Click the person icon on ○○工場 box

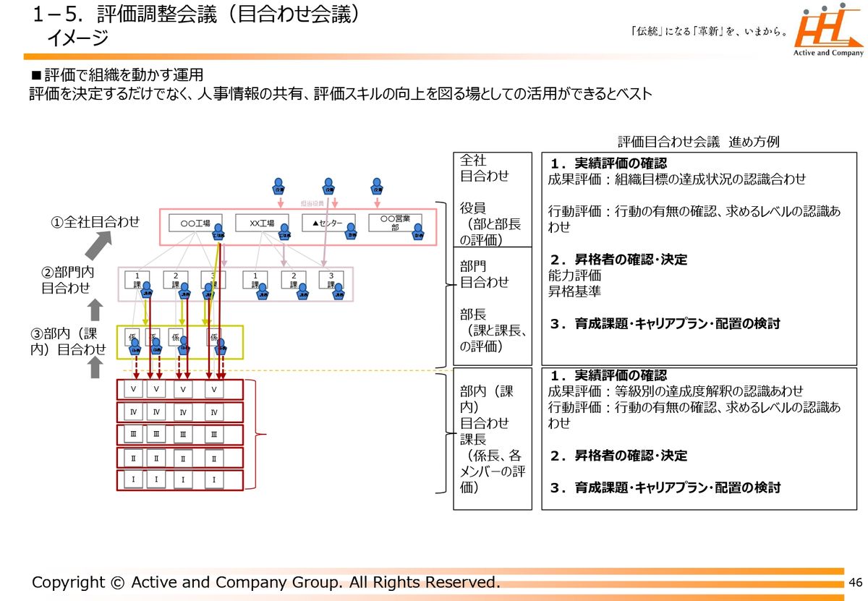pyautogui.click(x=218, y=232)
